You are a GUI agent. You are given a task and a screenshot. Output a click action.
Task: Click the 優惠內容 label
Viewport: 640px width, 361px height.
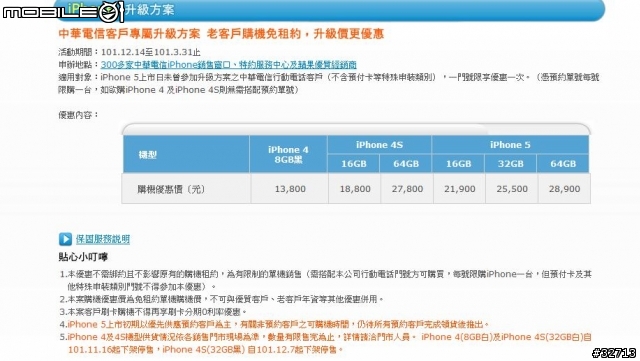[x=78, y=115]
